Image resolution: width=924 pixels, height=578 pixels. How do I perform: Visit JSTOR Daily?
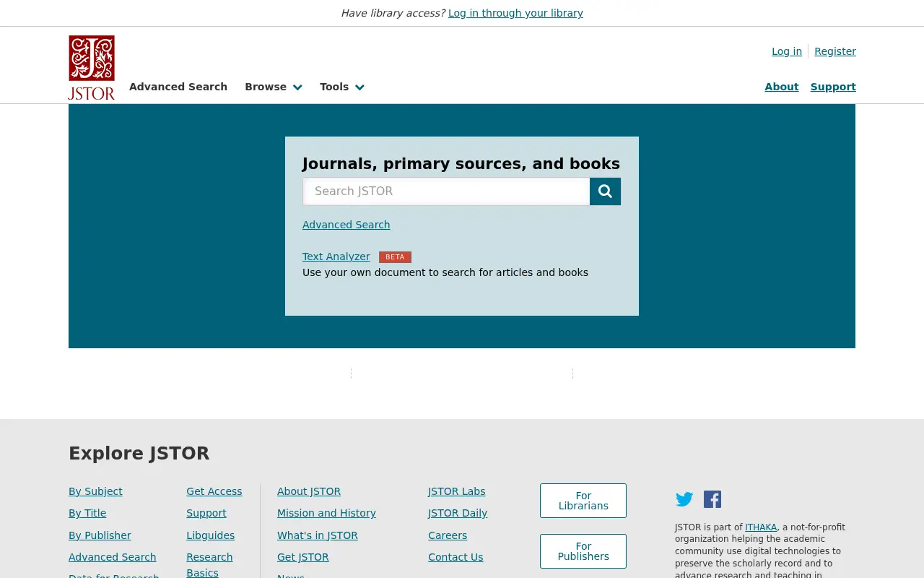point(458,513)
